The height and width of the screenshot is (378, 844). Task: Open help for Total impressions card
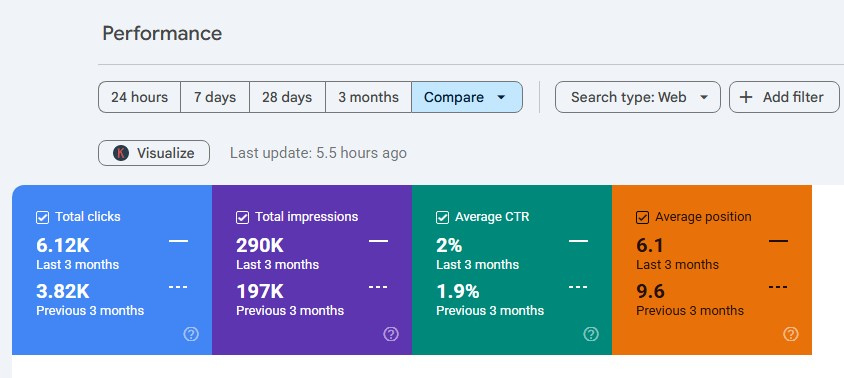click(x=391, y=334)
